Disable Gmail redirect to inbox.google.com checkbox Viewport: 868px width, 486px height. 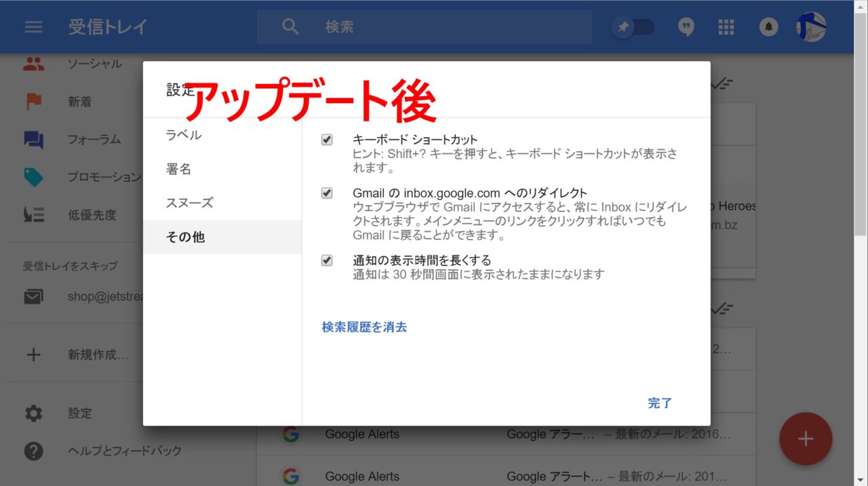pos(327,193)
